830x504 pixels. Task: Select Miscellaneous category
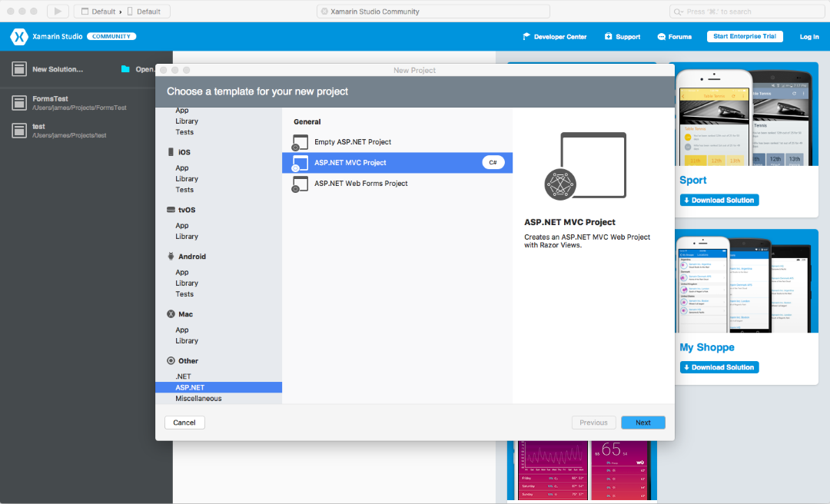[x=198, y=398]
